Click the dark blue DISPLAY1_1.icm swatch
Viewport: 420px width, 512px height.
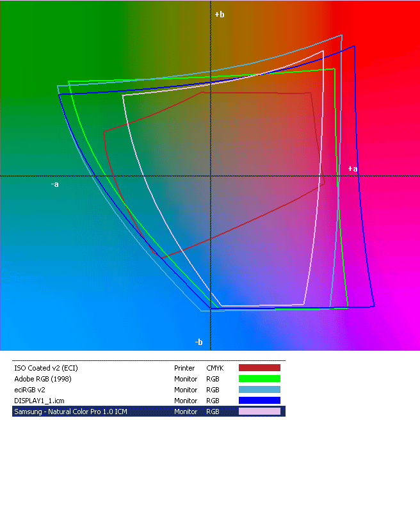pyautogui.click(x=259, y=401)
